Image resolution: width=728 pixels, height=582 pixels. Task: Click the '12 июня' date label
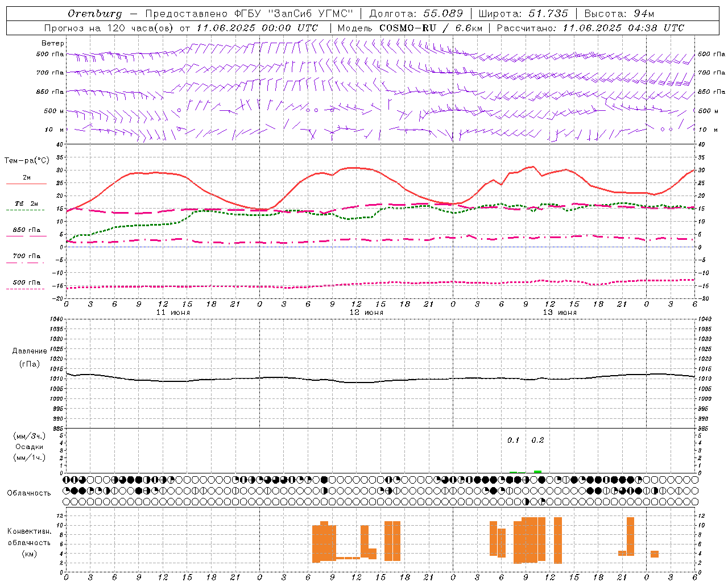(x=366, y=313)
